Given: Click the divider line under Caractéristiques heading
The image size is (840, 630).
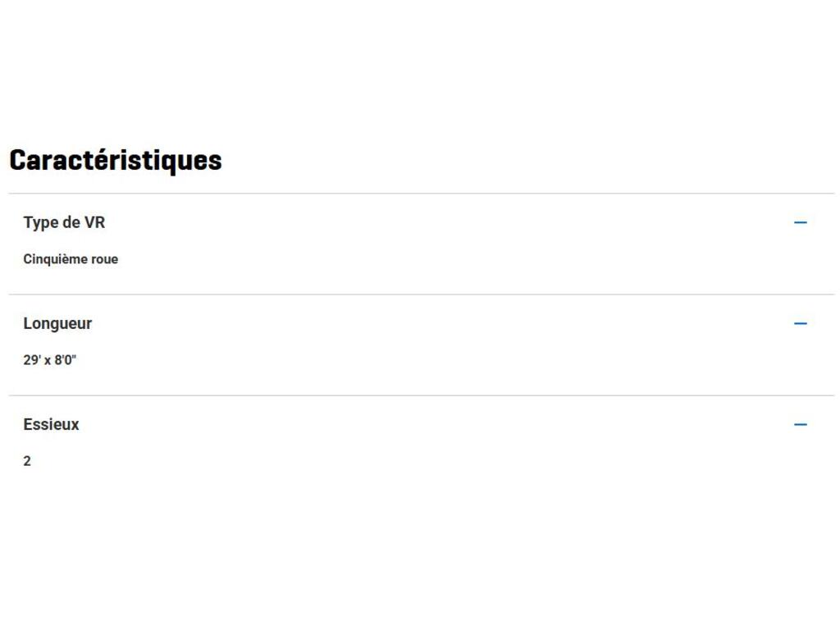Looking at the screenshot, I should (x=420, y=194).
